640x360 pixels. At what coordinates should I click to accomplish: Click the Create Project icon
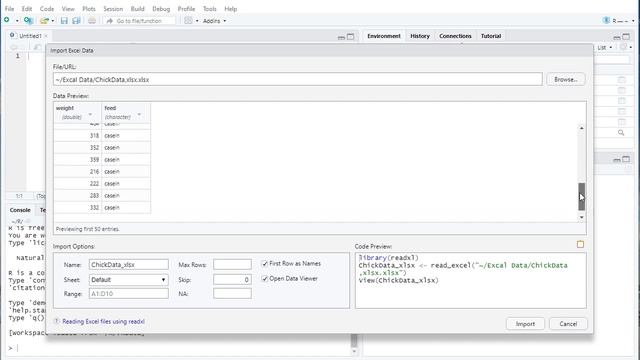28,20
